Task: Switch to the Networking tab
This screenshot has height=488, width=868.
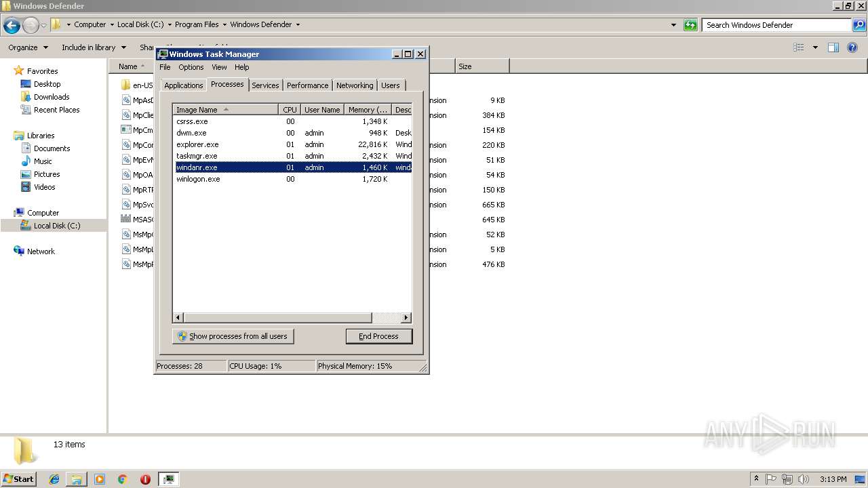Action: pyautogui.click(x=355, y=85)
